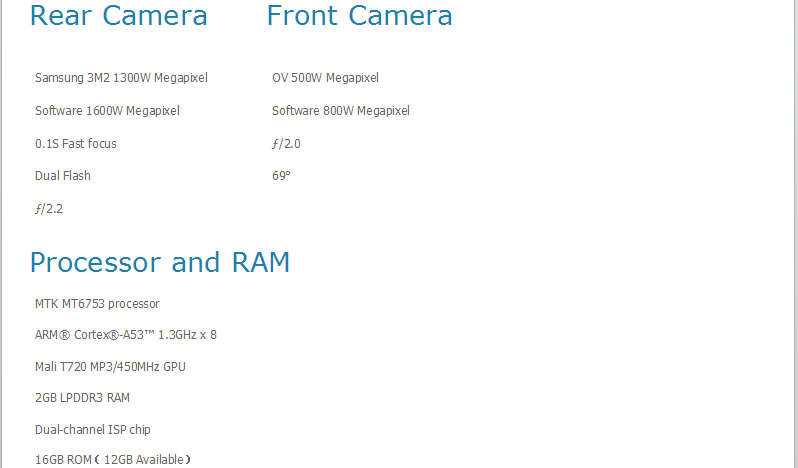Screen dimensions: 798x468
Task: Click the 69° angle value
Action: point(281,176)
